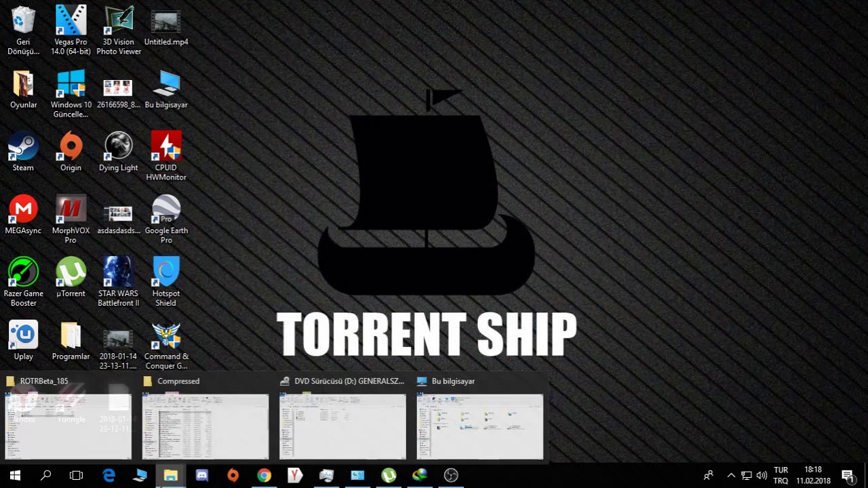Open the Windows Start menu

click(15, 476)
